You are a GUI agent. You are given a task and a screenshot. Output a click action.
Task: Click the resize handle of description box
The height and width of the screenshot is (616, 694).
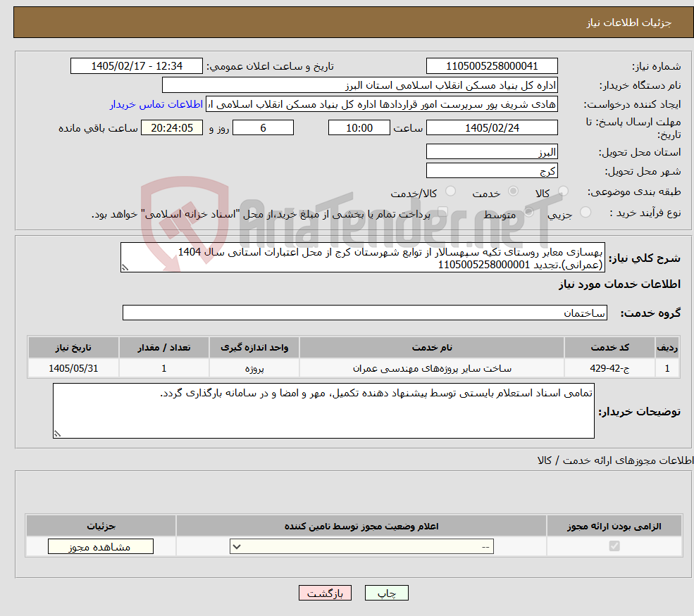[x=125, y=268]
